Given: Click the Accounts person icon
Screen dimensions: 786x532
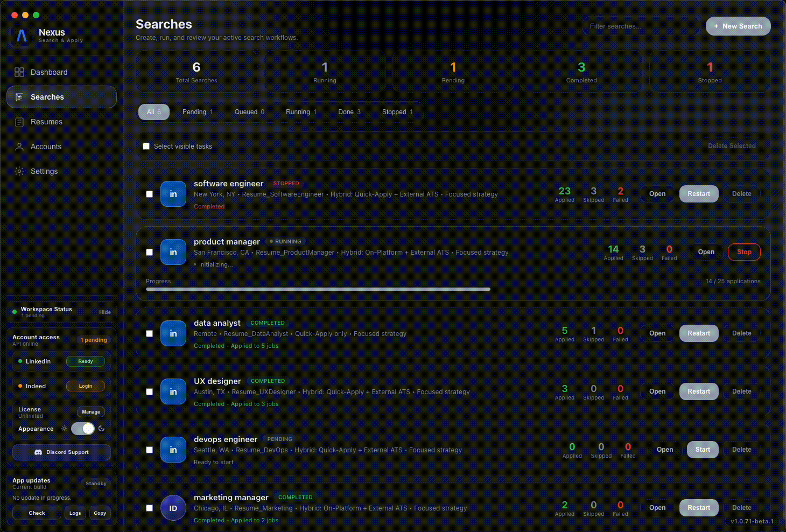Looking at the screenshot, I should [19, 146].
